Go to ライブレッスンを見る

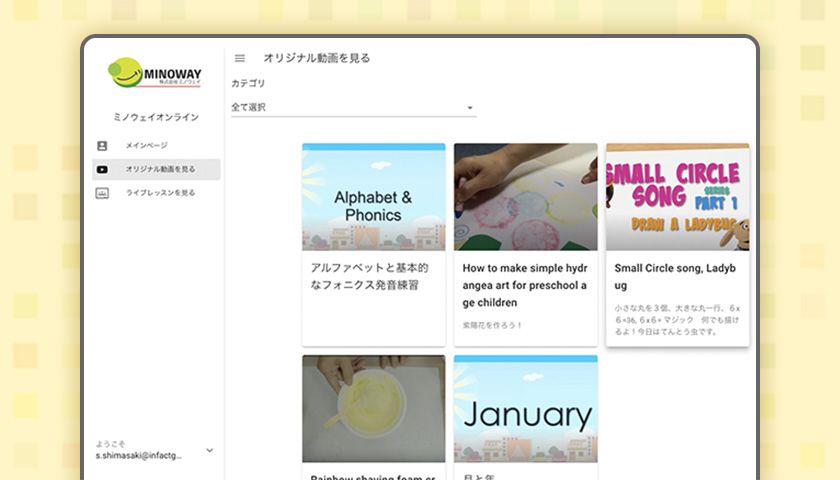pos(156,193)
